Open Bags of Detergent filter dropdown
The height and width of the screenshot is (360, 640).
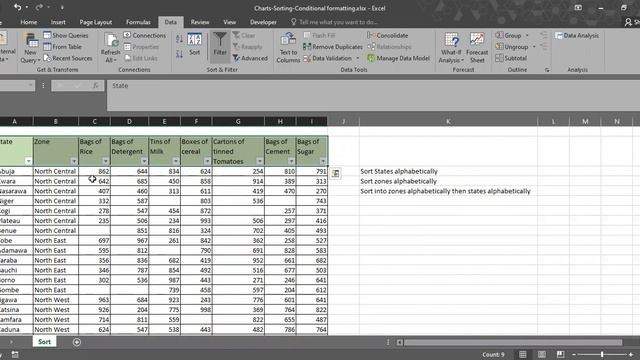pos(144,161)
